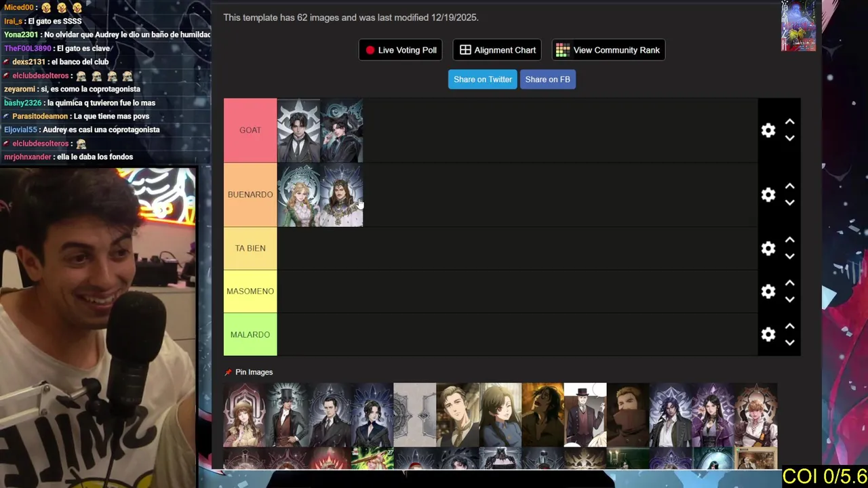The width and height of the screenshot is (868, 488).
Task: Click chat message 'Audrey es casi una coprotagonista'
Action: pyautogui.click(x=102, y=129)
